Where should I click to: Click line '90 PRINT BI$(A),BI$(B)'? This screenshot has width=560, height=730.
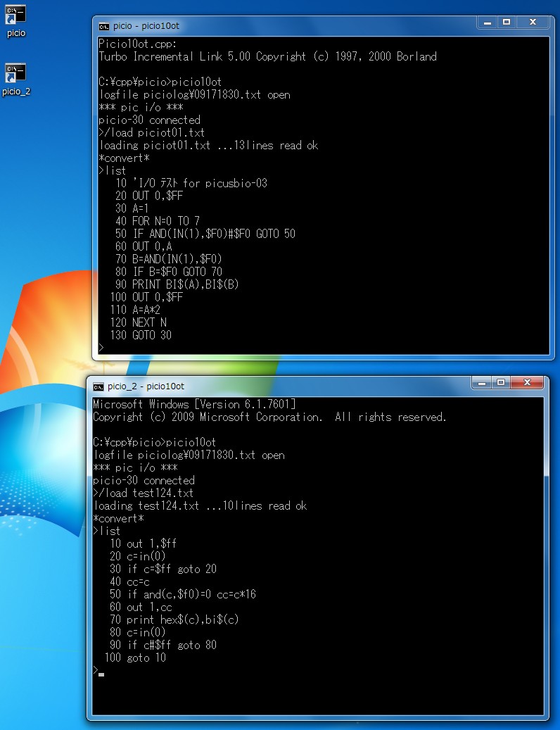pyautogui.click(x=177, y=284)
